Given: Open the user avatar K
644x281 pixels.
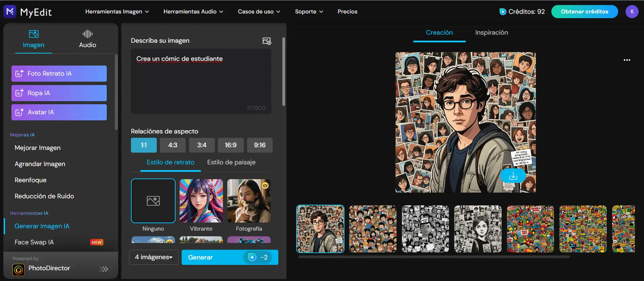Looking at the screenshot, I should click(x=632, y=11).
